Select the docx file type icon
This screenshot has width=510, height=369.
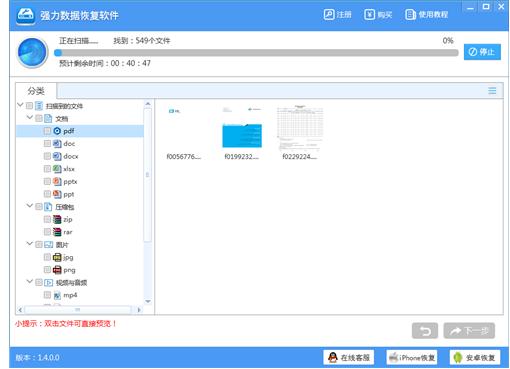tap(57, 156)
